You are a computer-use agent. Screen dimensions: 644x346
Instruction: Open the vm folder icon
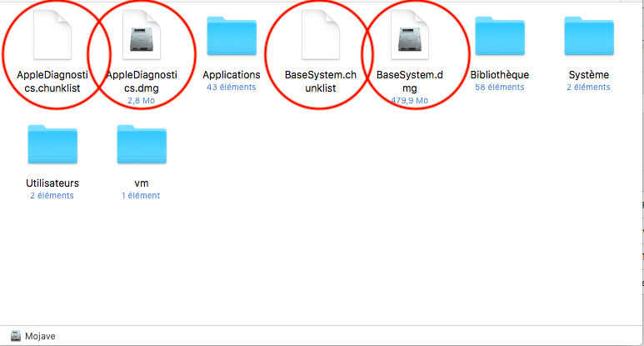point(142,144)
